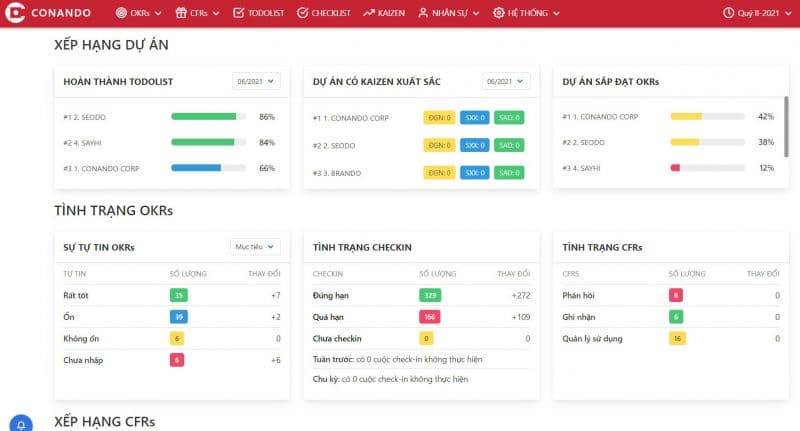800x431 pixels.
Task: Click SAYHI 12% OKR progress bar
Action: pos(708,168)
